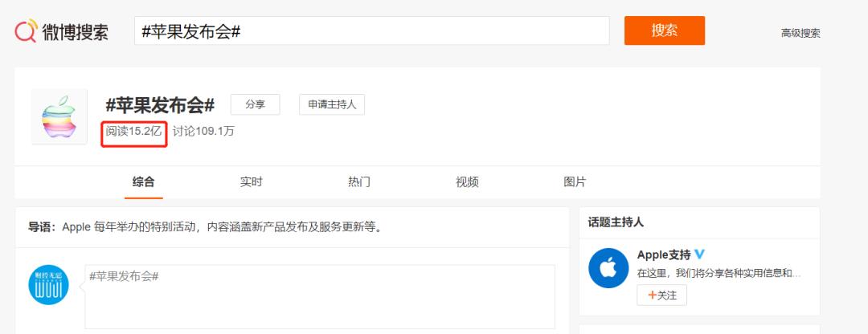868x334 pixels.
Task: Switch to the 图片 tab
Action: [x=575, y=182]
